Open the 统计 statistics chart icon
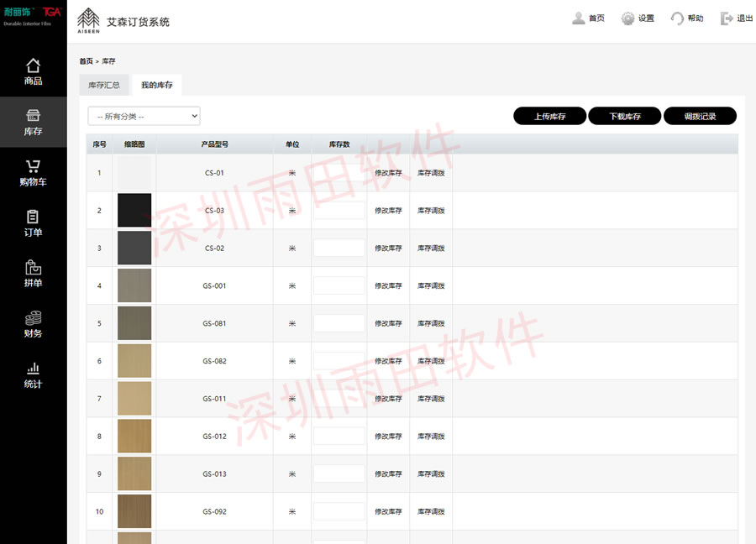Screen dimensions: 756x544 pos(33,369)
